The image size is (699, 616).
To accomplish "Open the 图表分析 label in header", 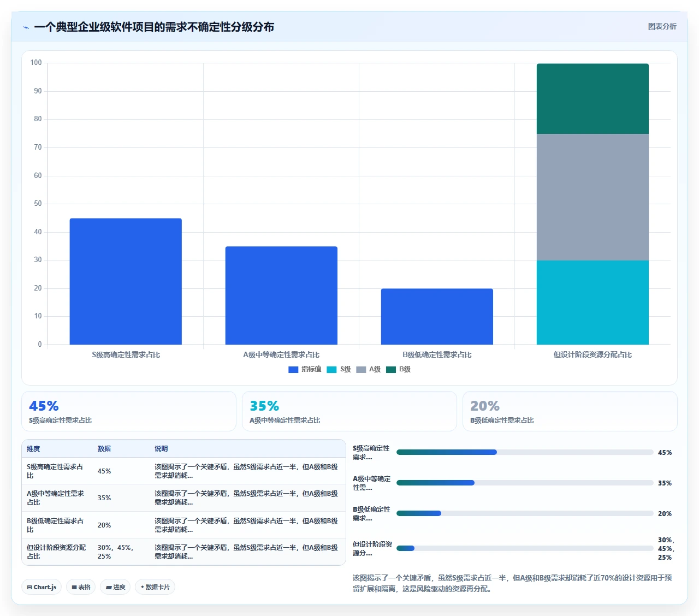I will 662,26.
